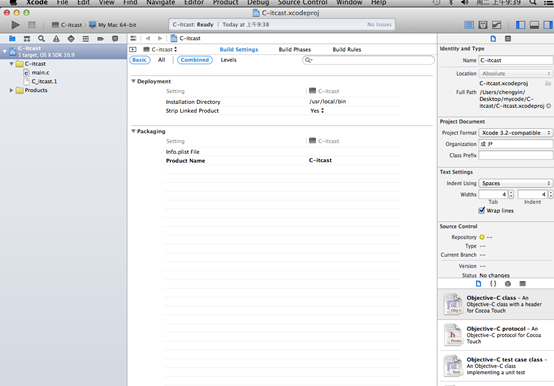Open the Project Format dropdown
Image resolution: width=554 pixels, height=386 pixels.
(x=515, y=133)
